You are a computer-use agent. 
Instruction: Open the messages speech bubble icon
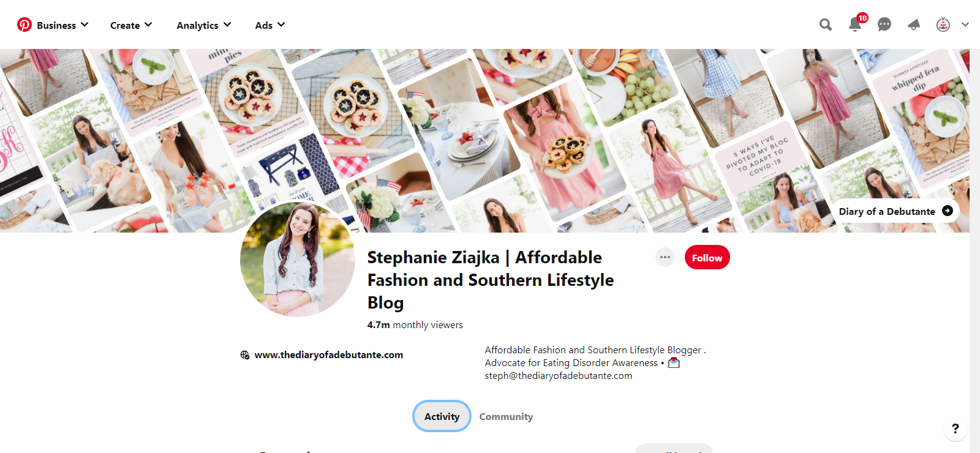(884, 24)
